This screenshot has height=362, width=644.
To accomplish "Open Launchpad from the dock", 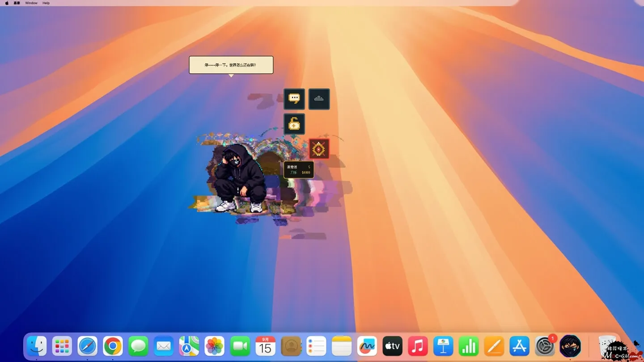I will (62, 346).
